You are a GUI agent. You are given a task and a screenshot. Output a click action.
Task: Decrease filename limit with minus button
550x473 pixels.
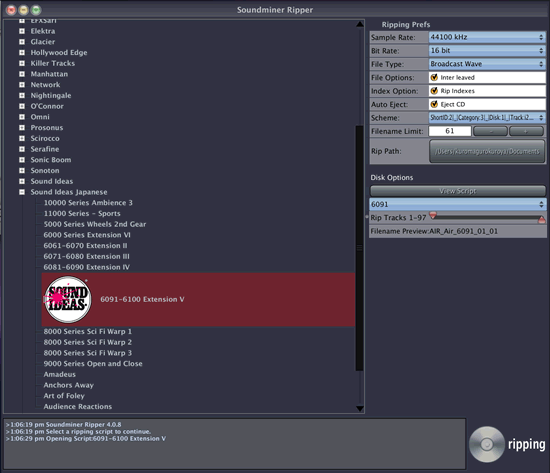click(490, 131)
